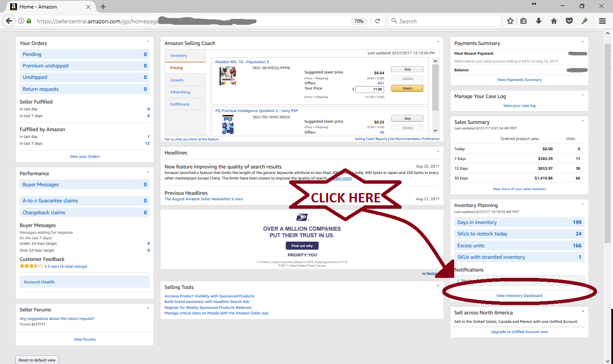Click Match button for Madden NFL 10
Viewport: 613px width, 364px height.
(x=407, y=88)
